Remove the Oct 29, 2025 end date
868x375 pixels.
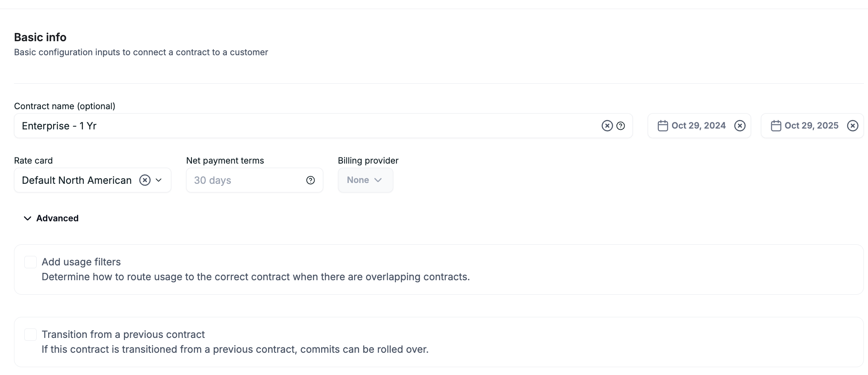852,126
